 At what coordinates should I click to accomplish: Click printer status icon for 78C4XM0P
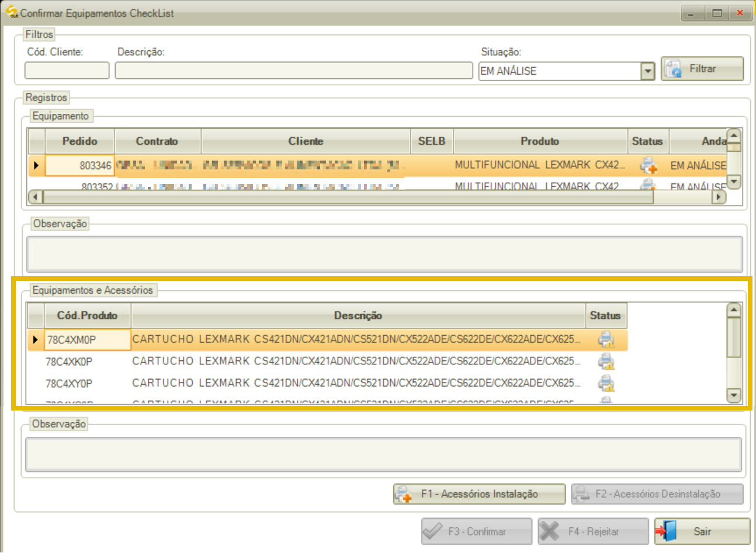pyautogui.click(x=606, y=339)
